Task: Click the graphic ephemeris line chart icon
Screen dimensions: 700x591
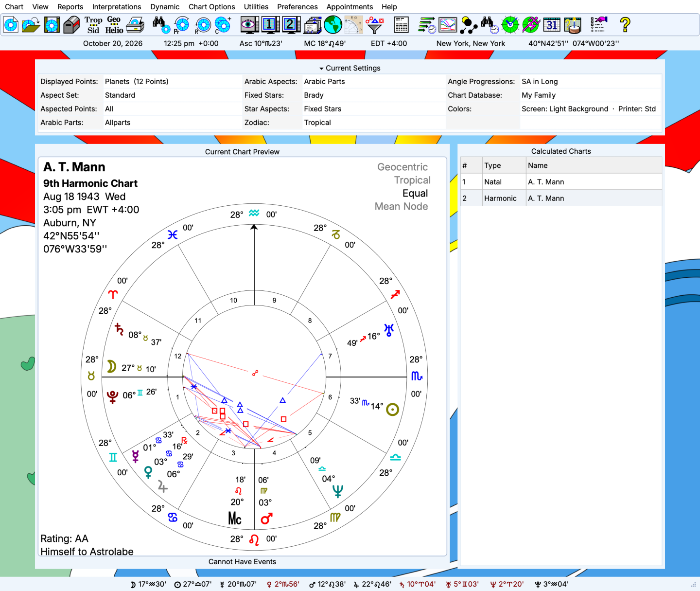Action: pyautogui.click(x=448, y=25)
